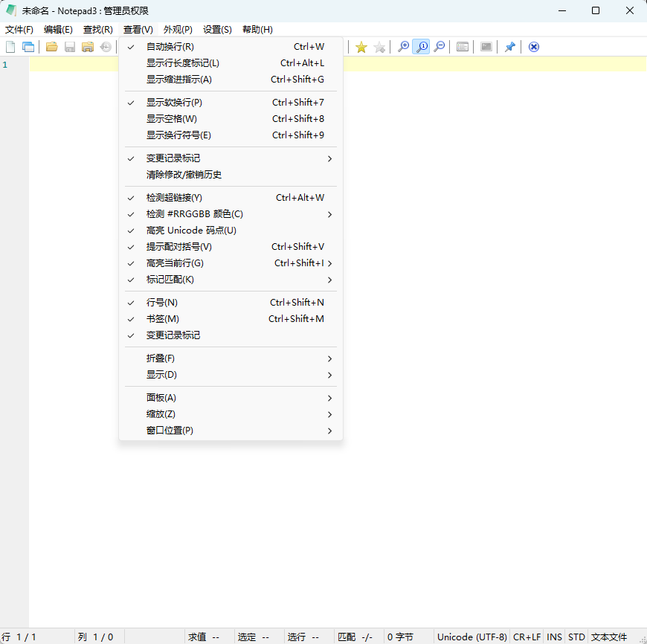Click the Unicode (UTF-8) encoding indicator

[x=471, y=637]
